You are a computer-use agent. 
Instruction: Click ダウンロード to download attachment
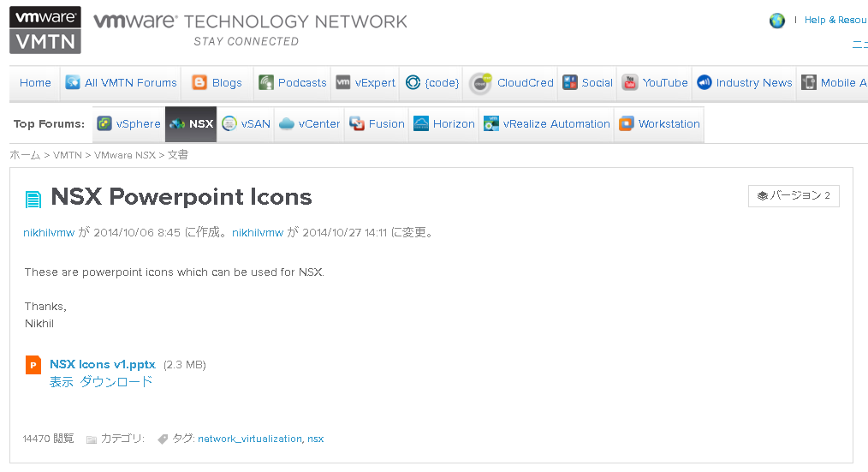(x=116, y=382)
